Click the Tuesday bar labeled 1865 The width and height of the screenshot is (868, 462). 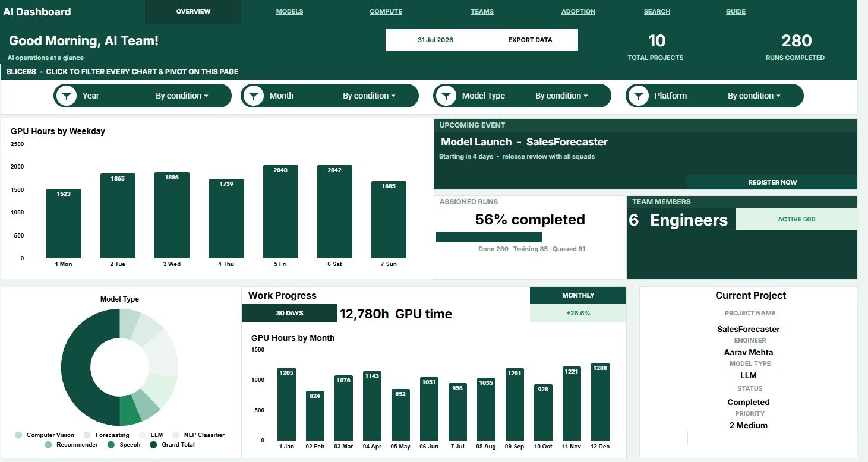click(x=118, y=216)
